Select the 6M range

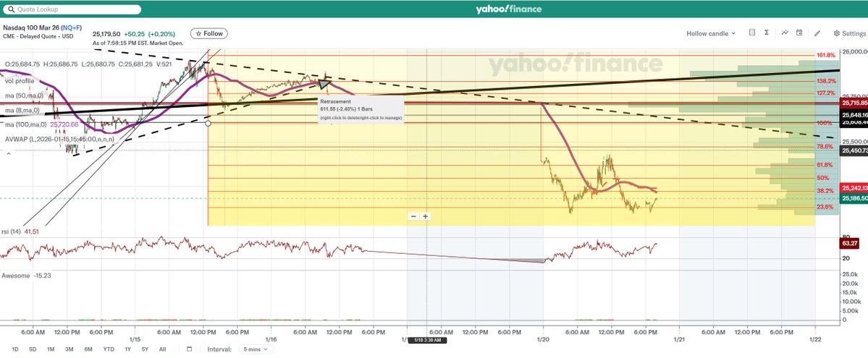pyautogui.click(x=88, y=349)
